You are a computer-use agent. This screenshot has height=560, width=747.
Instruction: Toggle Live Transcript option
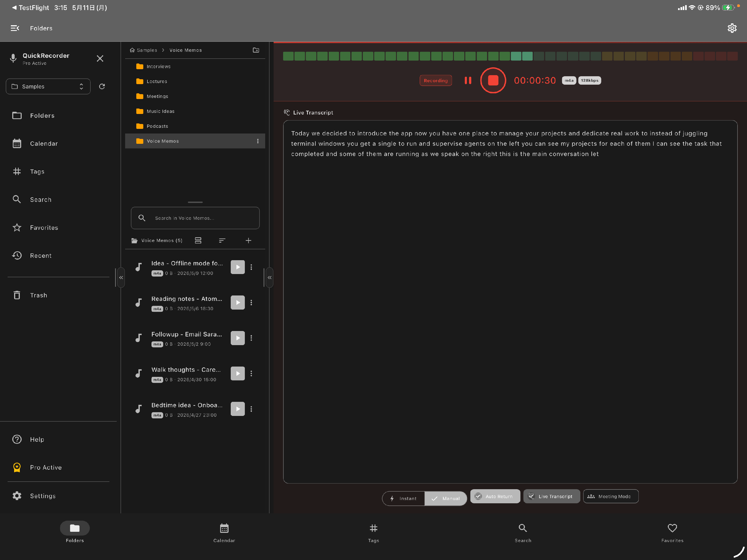click(552, 496)
